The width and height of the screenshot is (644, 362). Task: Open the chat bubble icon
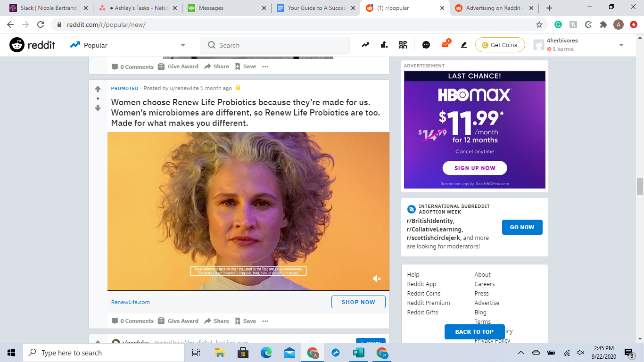point(426,45)
